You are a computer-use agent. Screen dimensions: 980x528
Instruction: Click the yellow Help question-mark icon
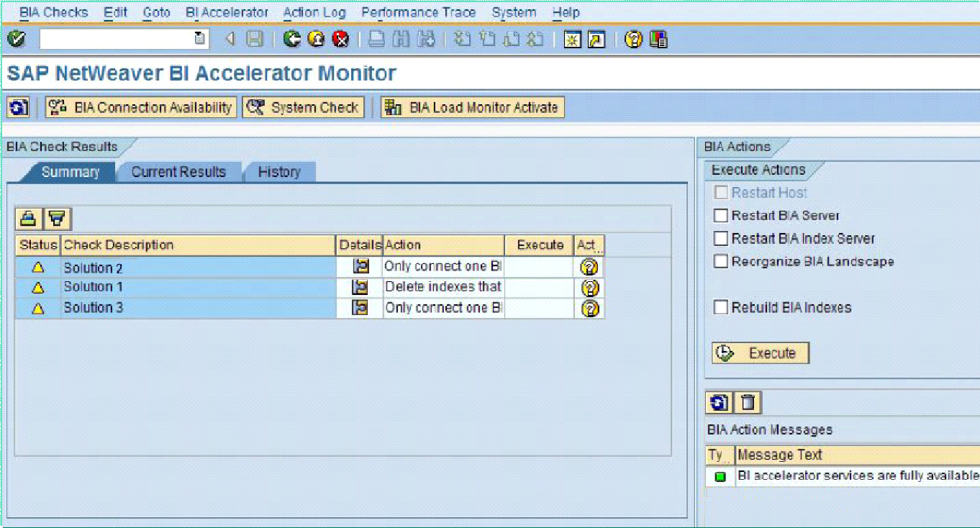[633, 39]
